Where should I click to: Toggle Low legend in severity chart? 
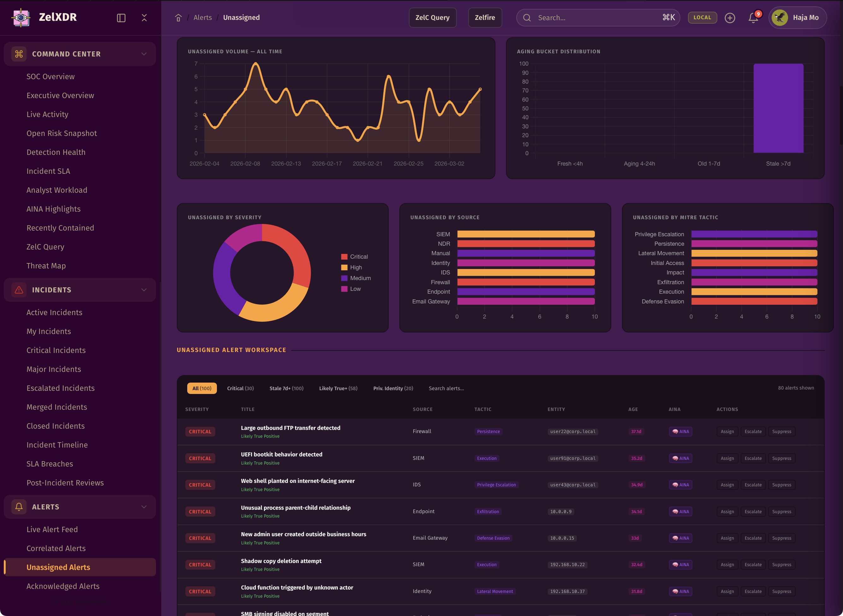355,289
